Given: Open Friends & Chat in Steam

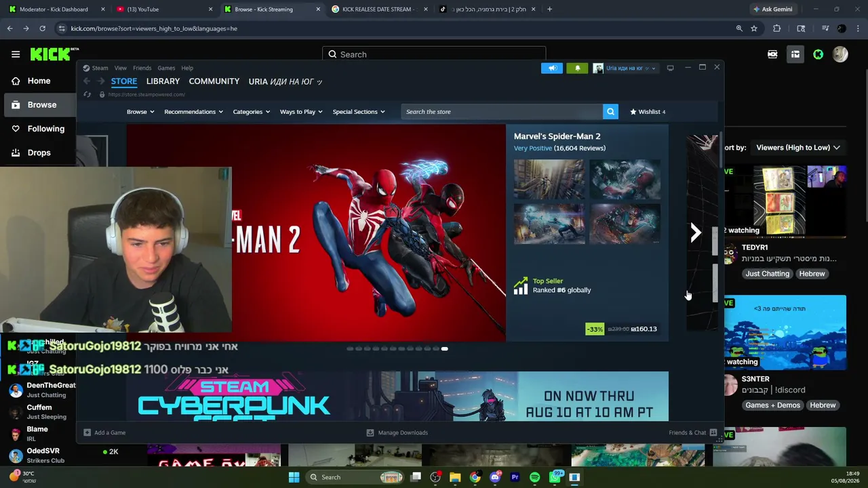Looking at the screenshot, I should click(x=692, y=432).
